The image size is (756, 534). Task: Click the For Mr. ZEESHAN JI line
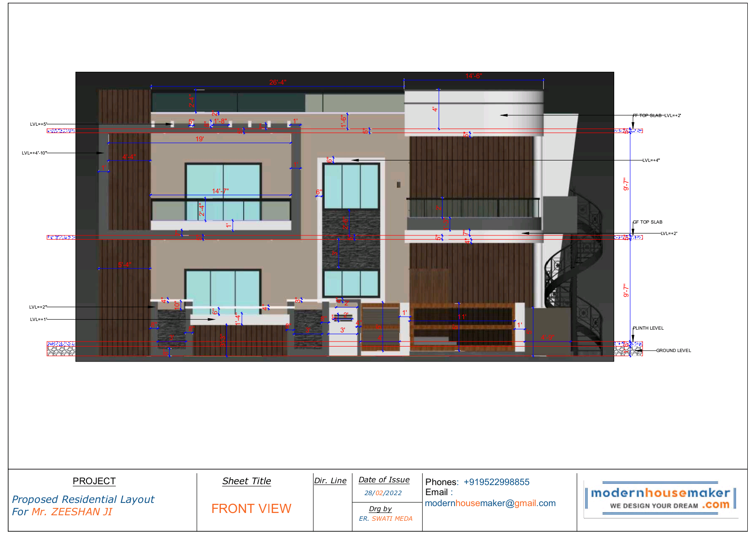pos(62,512)
